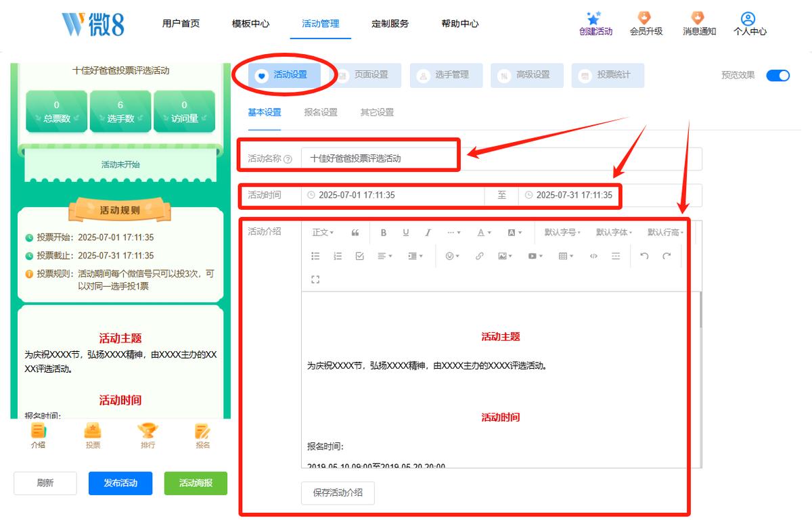Image resolution: width=812 pixels, height=529 pixels.
Task: Toggle bold formatting
Action: point(384,233)
